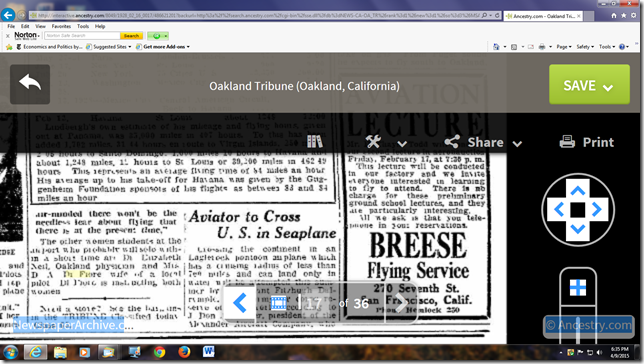
Task: Open the wrench tools icon menu
Action: (373, 142)
